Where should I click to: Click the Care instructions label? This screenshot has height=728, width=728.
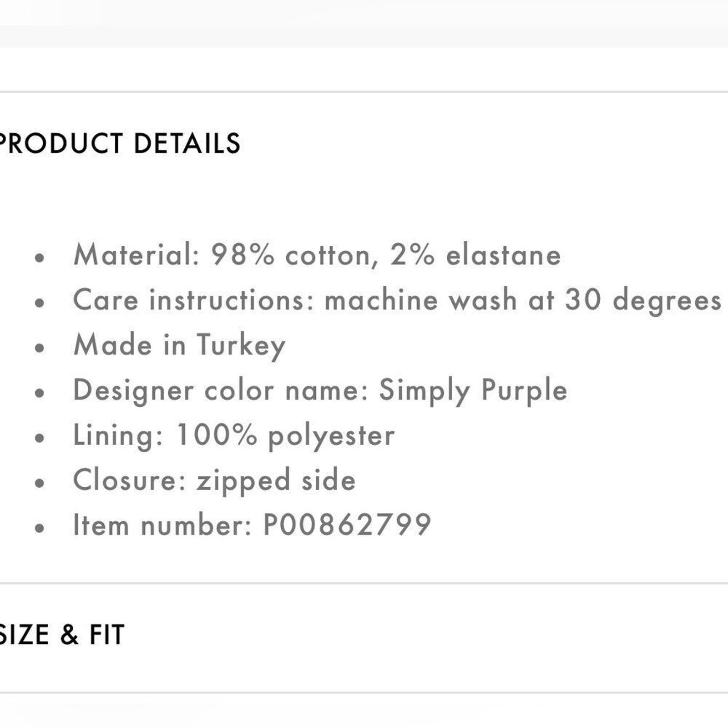[x=194, y=300]
